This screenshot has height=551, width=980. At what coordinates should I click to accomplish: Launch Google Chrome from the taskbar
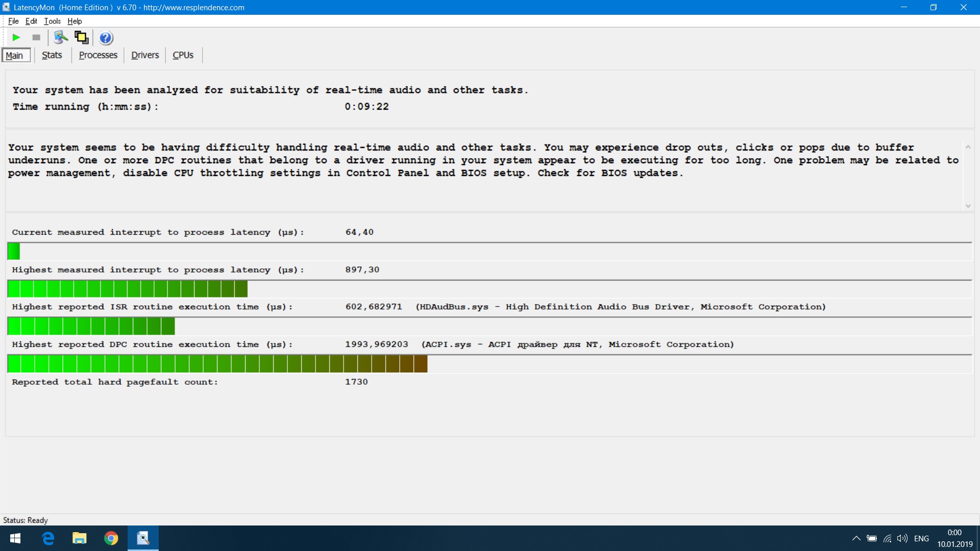(111, 538)
